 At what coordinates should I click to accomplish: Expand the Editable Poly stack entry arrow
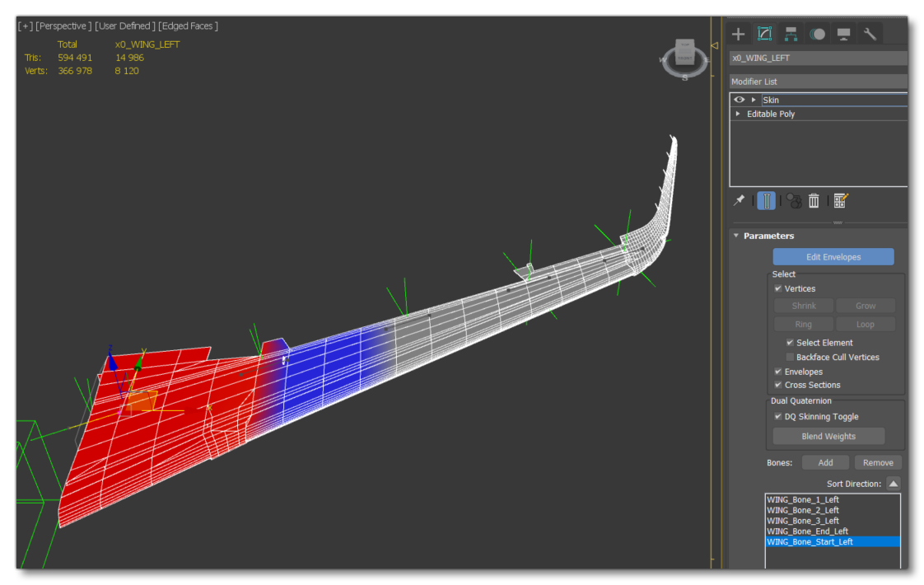point(738,114)
